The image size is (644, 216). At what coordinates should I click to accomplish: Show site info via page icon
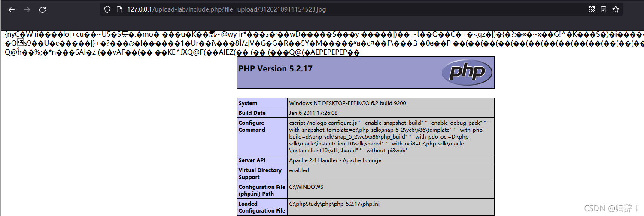(119, 9)
